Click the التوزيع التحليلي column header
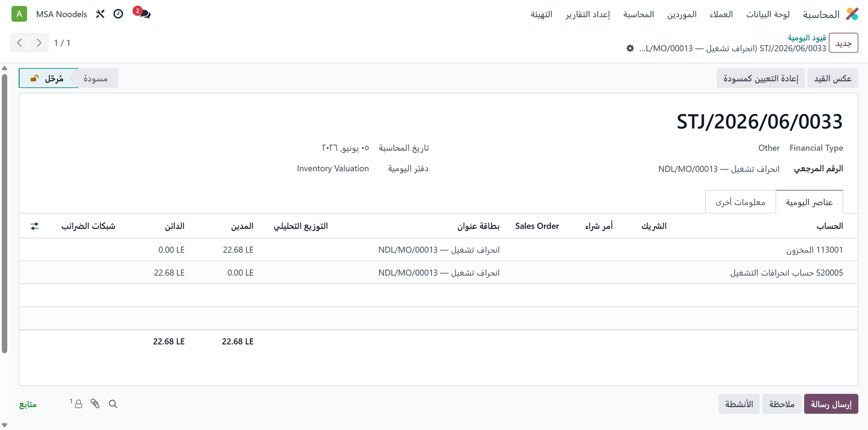 pos(301,226)
